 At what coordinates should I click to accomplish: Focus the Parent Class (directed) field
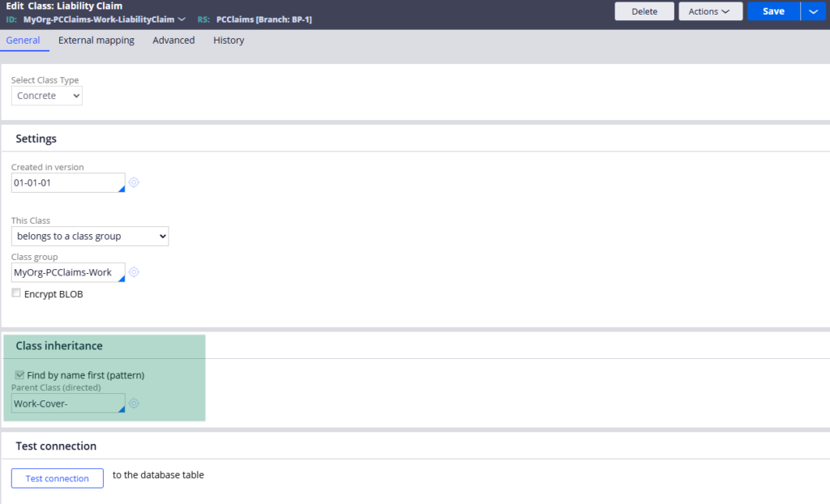(x=68, y=404)
